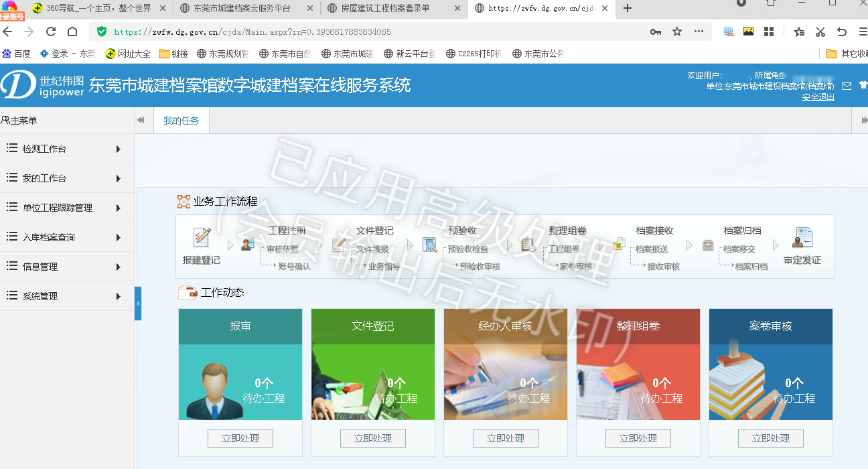Click the browser back arrow

[7, 31]
